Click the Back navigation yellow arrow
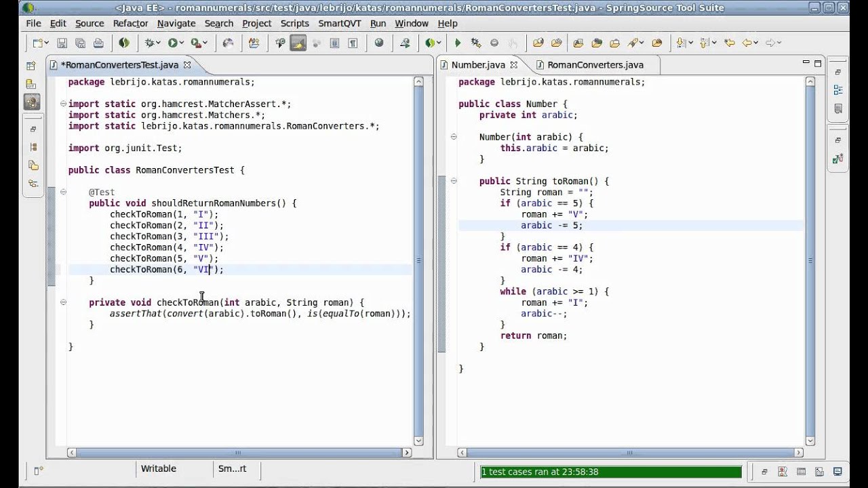 747,43
